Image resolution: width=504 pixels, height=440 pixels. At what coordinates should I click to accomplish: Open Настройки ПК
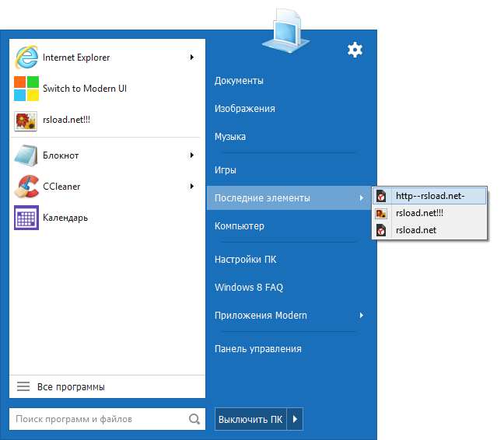(245, 259)
